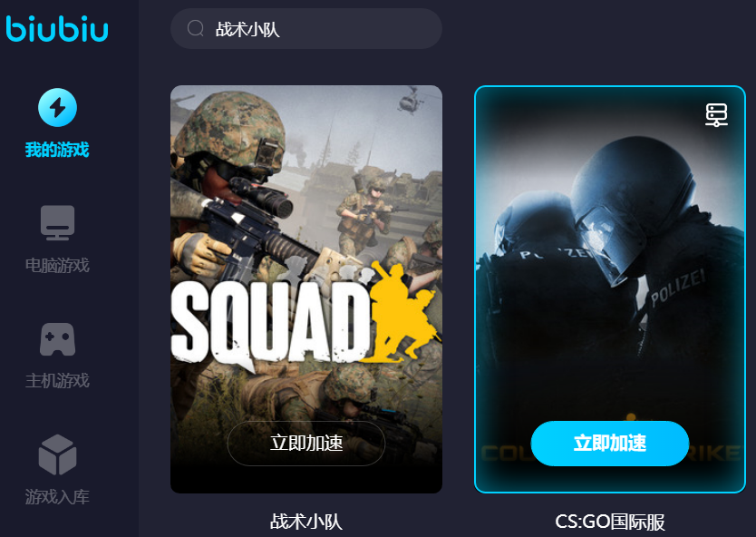Start acceleration for SQUAD via 立即加速
The image size is (756, 537).
pyautogui.click(x=306, y=443)
